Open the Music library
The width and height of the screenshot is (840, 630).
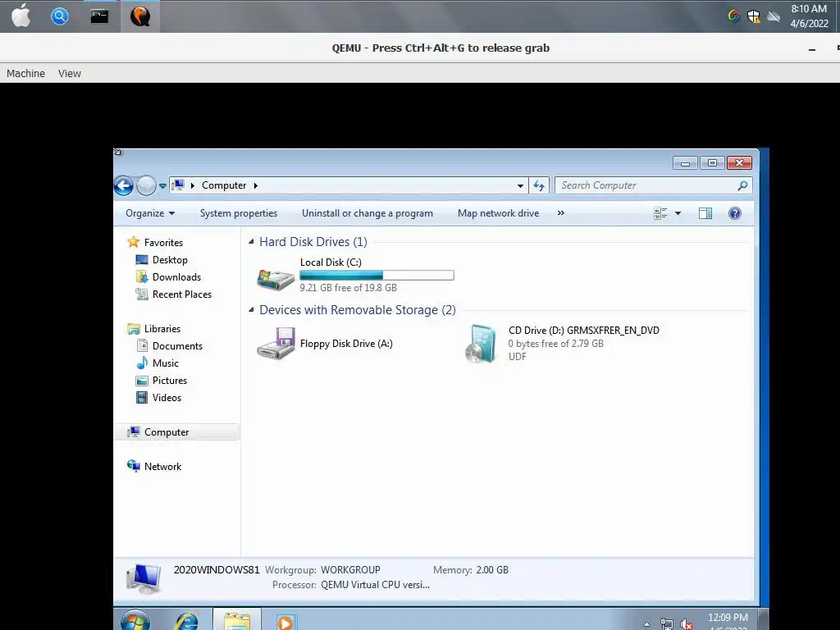point(166,363)
